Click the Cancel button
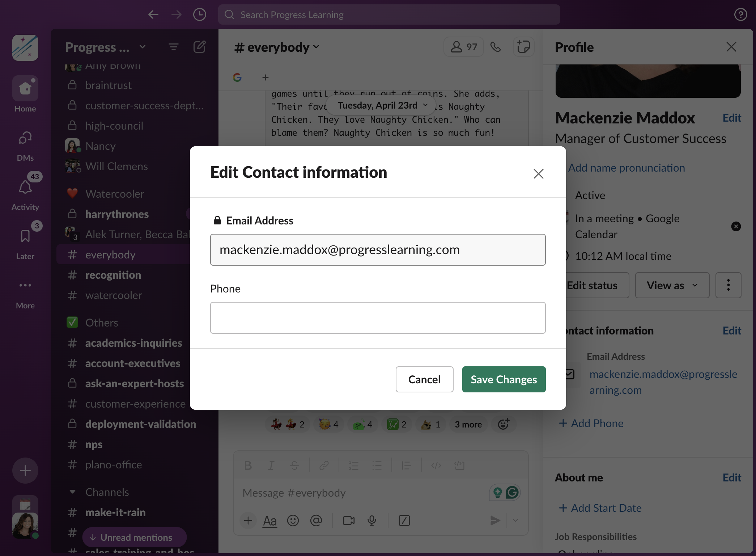Image resolution: width=756 pixels, height=556 pixels. 424,379
